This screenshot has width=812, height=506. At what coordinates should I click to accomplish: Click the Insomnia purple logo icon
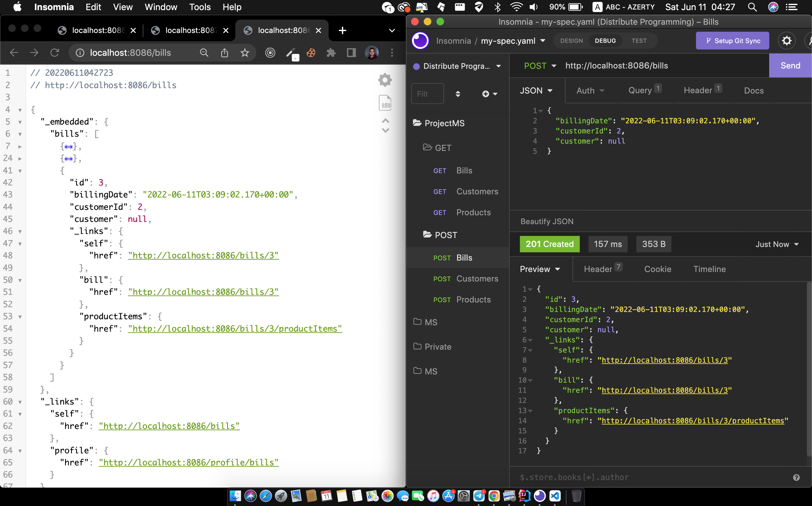click(x=420, y=41)
